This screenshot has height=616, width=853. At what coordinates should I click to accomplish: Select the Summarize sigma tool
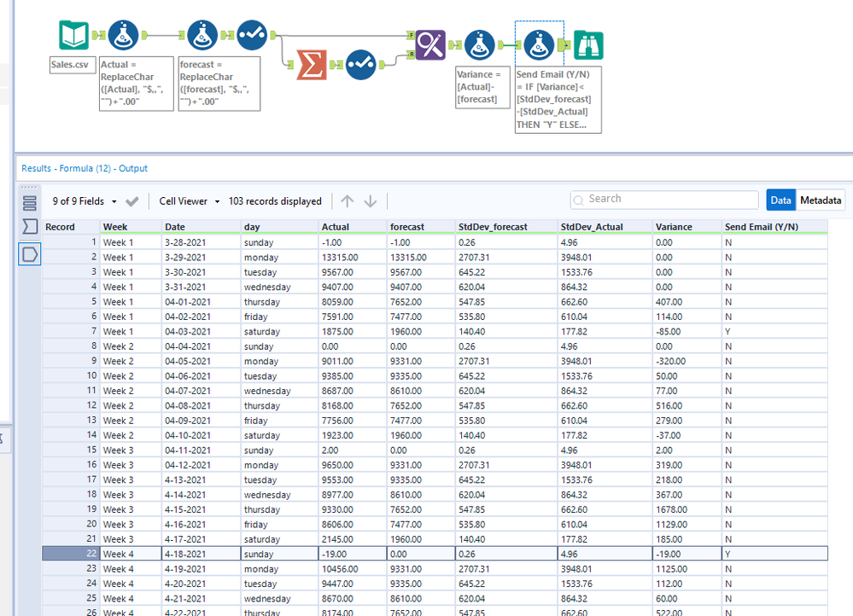click(x=312, y=65)
